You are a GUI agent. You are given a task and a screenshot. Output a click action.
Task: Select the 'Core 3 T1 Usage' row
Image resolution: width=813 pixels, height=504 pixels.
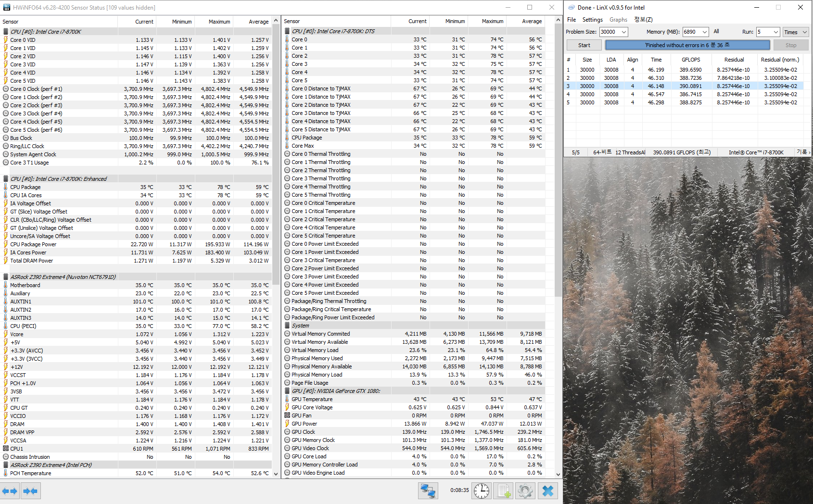[136, 163]
